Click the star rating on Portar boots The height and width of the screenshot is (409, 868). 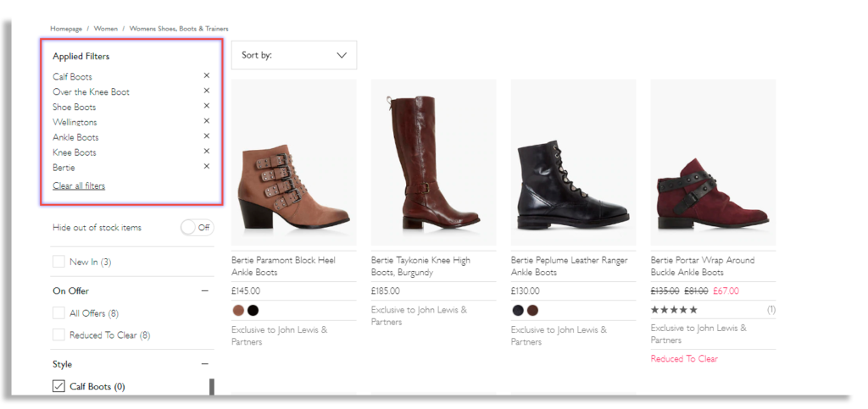tap(674, 310)
